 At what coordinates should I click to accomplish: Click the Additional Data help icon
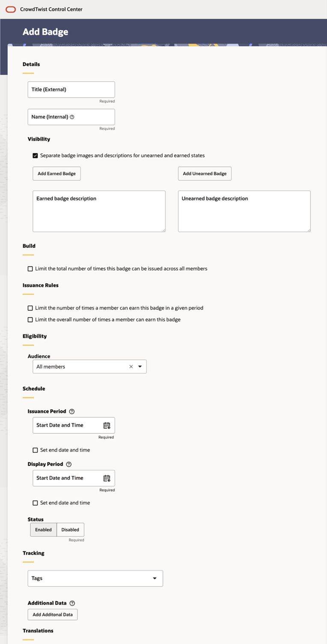[x=72, y=603]
